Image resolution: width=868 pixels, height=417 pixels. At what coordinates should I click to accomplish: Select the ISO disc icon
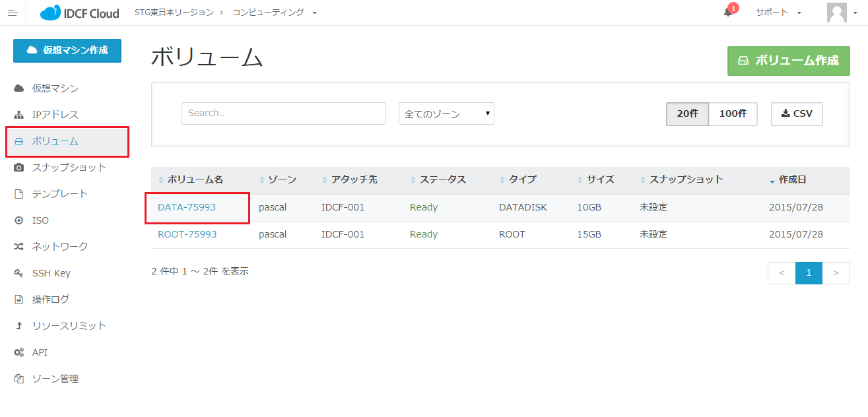(x=19, y=220)
